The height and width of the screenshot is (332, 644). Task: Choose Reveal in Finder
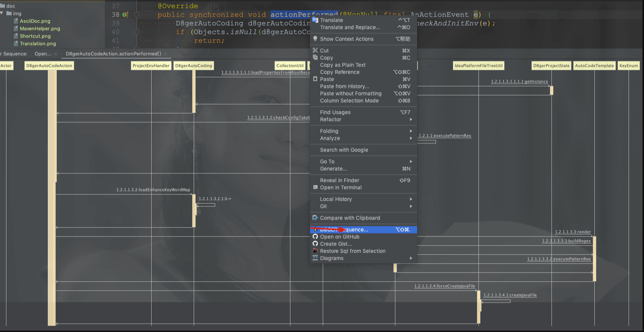coord(363,180)
